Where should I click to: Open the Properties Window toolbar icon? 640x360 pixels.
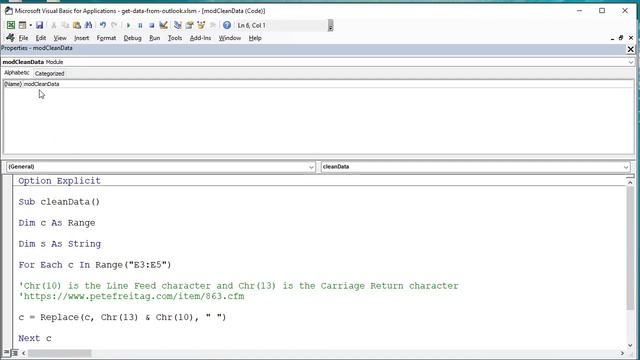pyautogui.click(x=189, y=25)
